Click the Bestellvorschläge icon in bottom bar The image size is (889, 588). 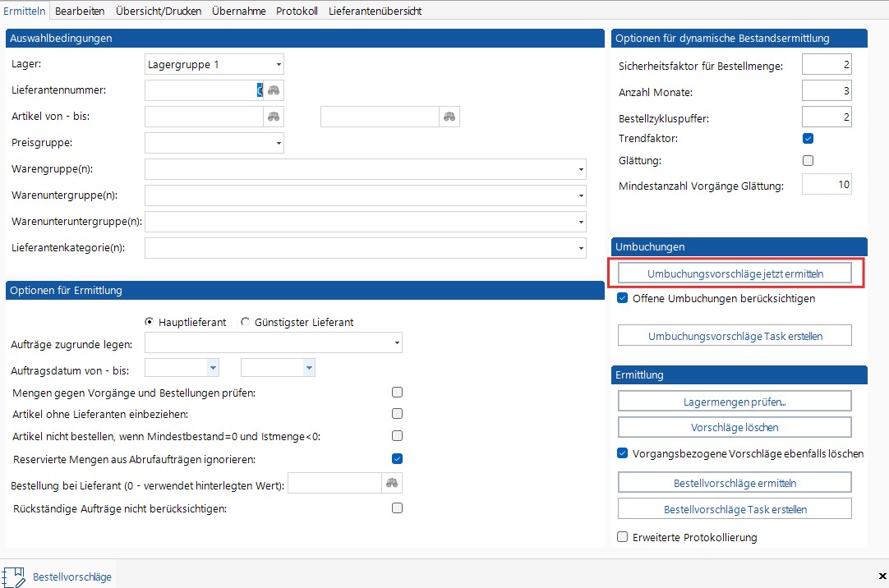click(x=13, y=577)
